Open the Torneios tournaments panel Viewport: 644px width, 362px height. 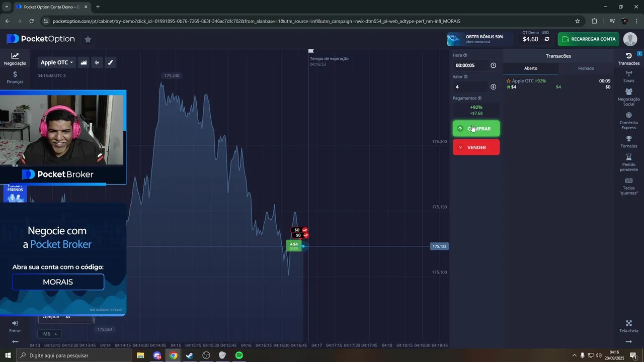click(x=629, y=142)
